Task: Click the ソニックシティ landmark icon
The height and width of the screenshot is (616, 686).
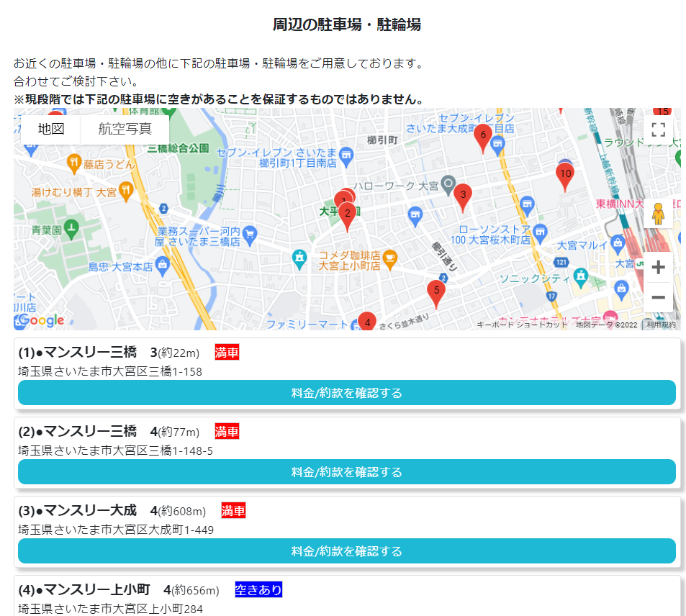Action: 581,277
